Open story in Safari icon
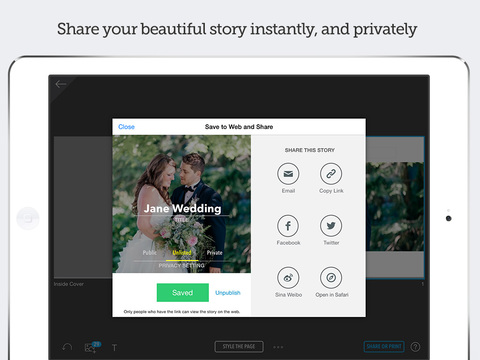This screenshot has width=480, height=360. [331, 278]
